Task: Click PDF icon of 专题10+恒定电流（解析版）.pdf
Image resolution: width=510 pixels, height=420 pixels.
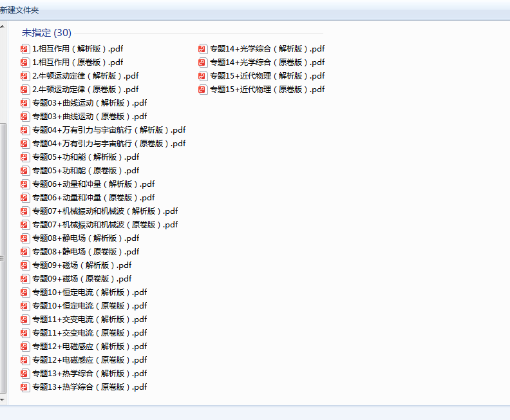Action: [x=25, y=292]
